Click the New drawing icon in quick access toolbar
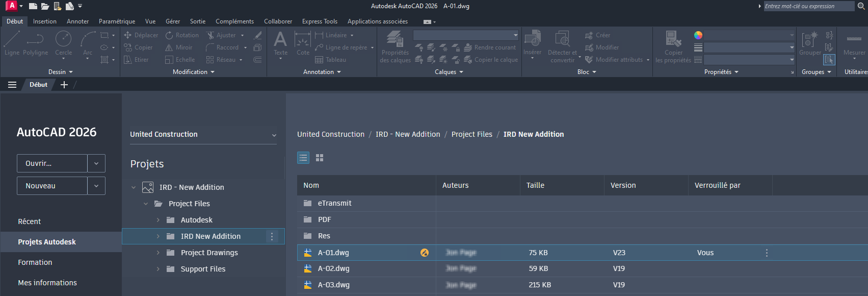Image resolution: width=868 pixels, height=296 pixels. click(x=33, y=6)
